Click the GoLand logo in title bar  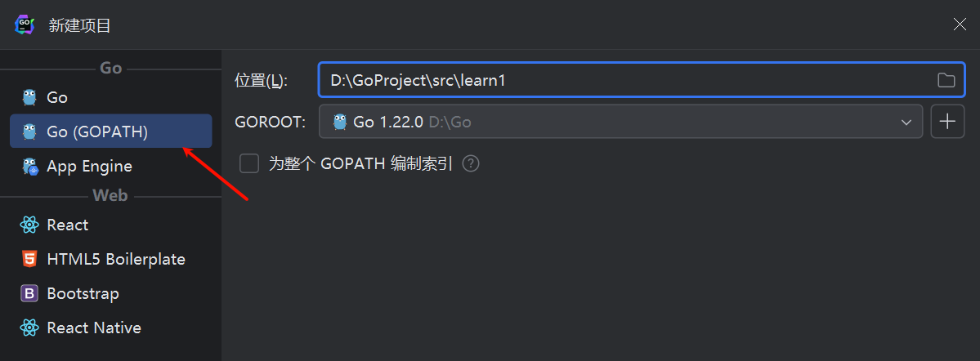tap(25, 25)
